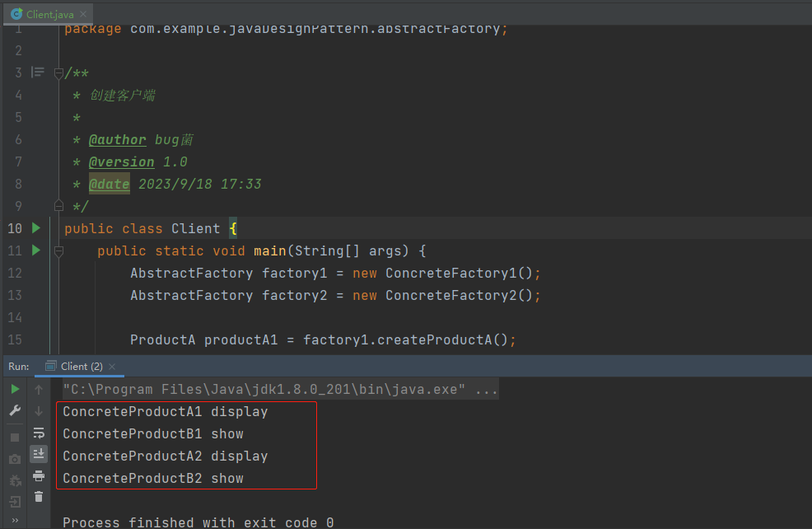812x529 pixels.
Task: Click 'ConcreteProductA2 display' console line
Action: coord(166,456)
